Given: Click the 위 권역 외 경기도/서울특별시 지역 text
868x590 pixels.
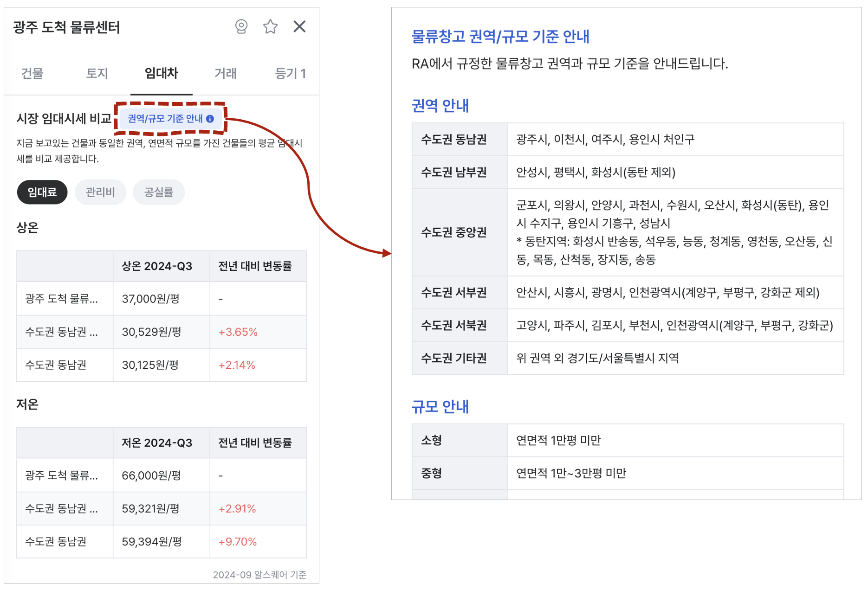Looking at the screenshot, I should click(597, 359).
